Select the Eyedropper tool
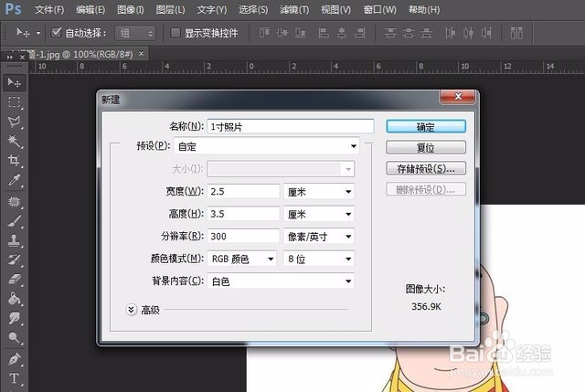585x392 pixels. [15, 180]
